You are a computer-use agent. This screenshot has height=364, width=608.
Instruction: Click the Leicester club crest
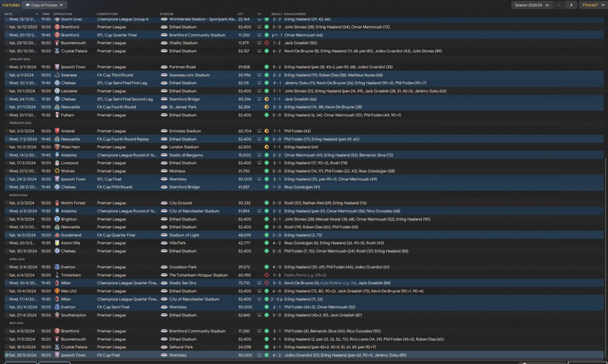[57, 91]
